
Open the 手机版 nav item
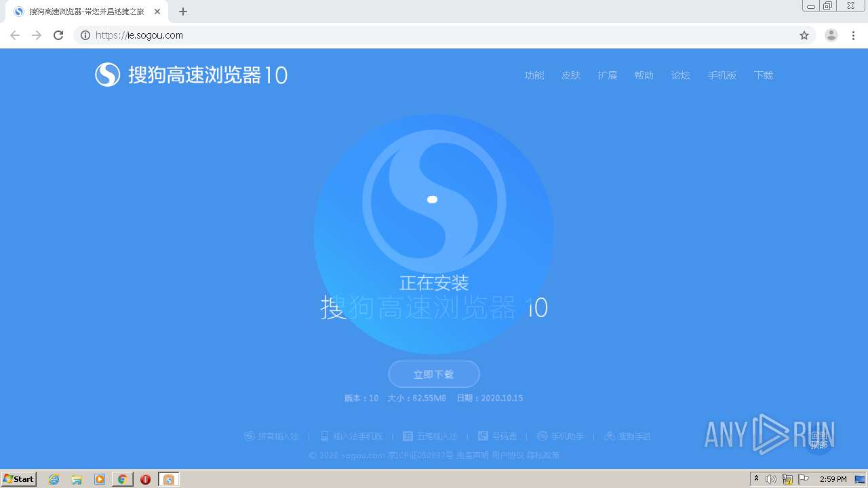coord(722,75)
